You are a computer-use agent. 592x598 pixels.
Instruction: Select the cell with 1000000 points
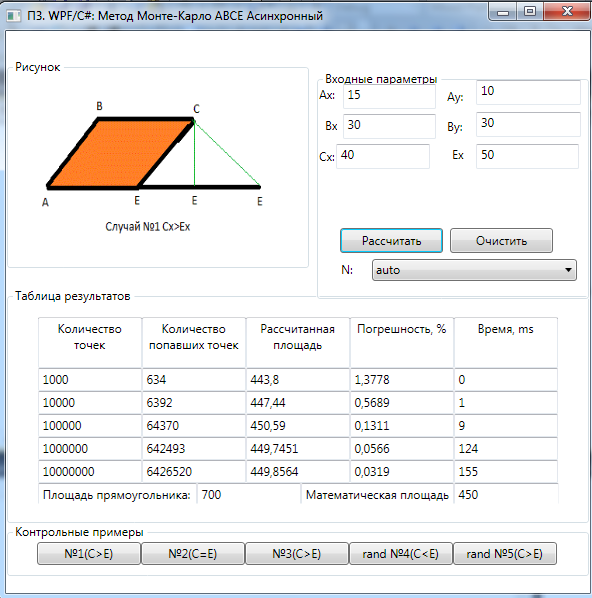pos(90,448)
